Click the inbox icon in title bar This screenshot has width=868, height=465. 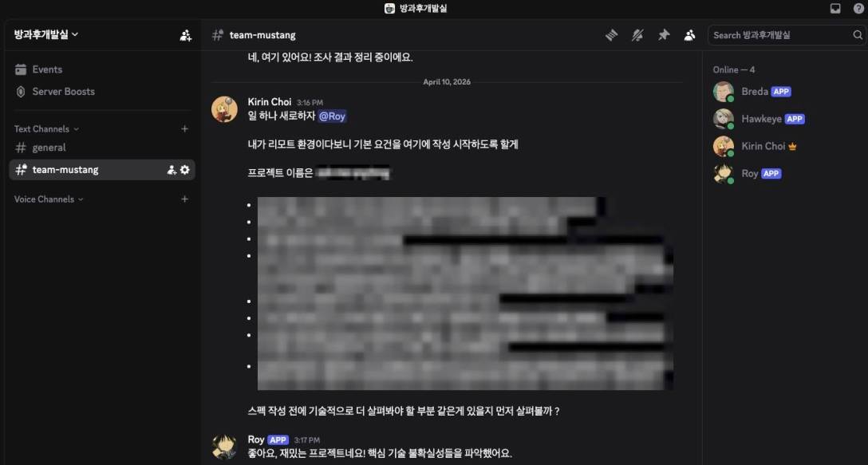point(835,8)
